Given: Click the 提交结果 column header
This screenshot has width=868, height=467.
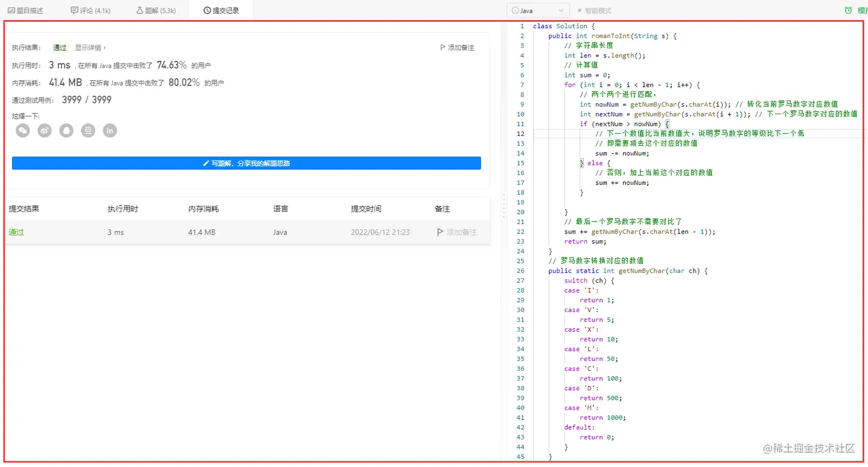Looking at the screenshot, I should tap(24, 209).
